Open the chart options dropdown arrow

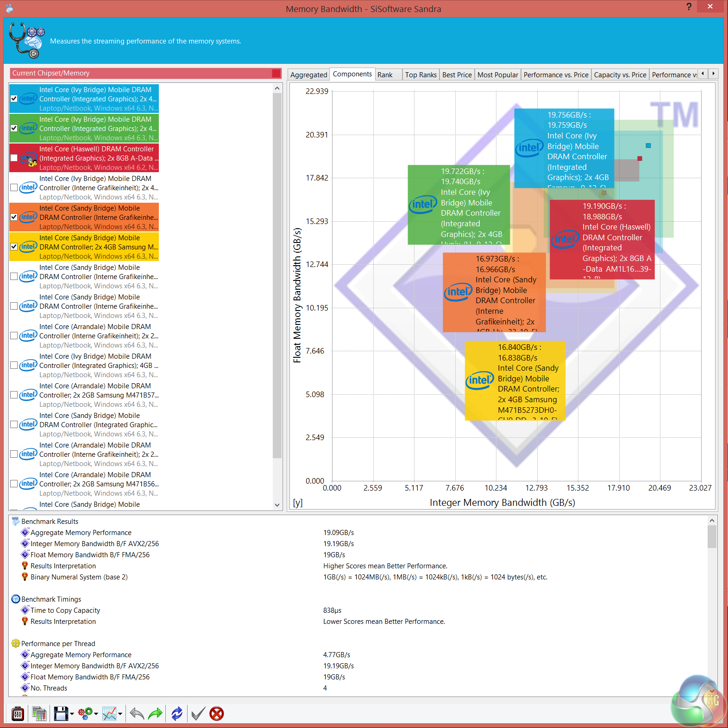pyautogui.click(x=120, y=714)
